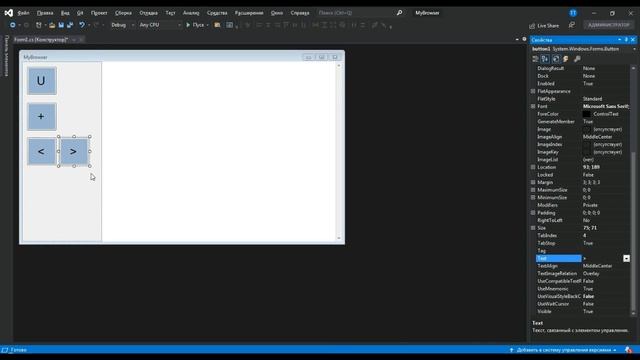Show the Properties view icon in panel
This screenshot has width=640, height=360.
[x=556, y=59]
